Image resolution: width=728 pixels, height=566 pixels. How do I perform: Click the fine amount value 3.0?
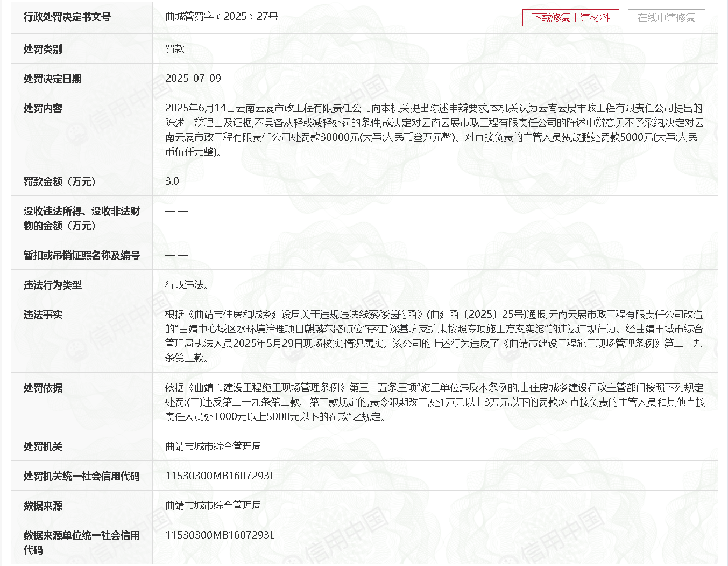click(172, 181)
